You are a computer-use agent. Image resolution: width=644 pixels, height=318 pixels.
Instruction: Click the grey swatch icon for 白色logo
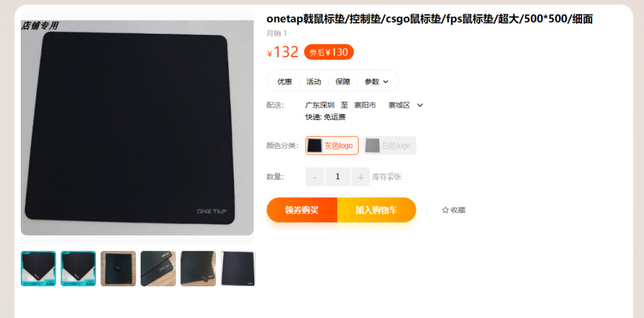coord(372,145)
